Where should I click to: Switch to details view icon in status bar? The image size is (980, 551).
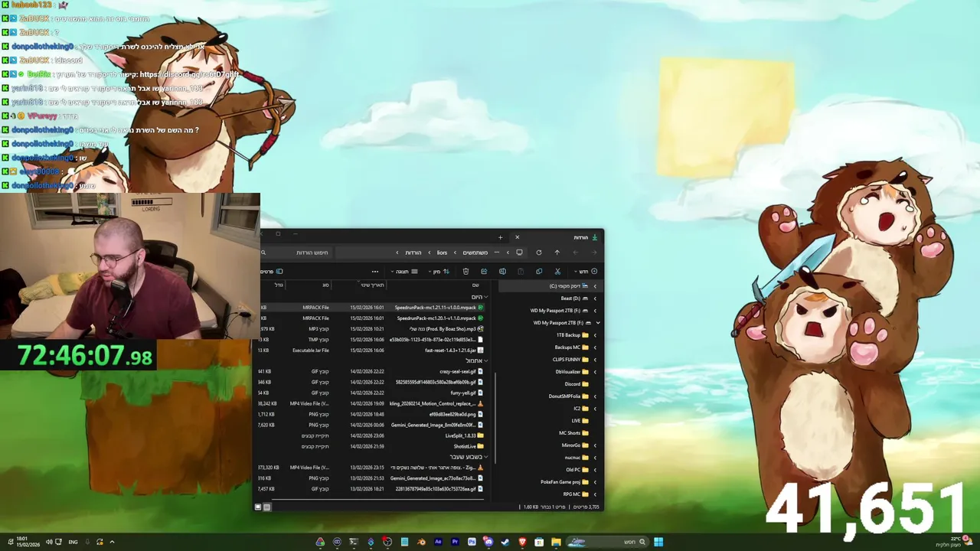(x=266, y=507)
